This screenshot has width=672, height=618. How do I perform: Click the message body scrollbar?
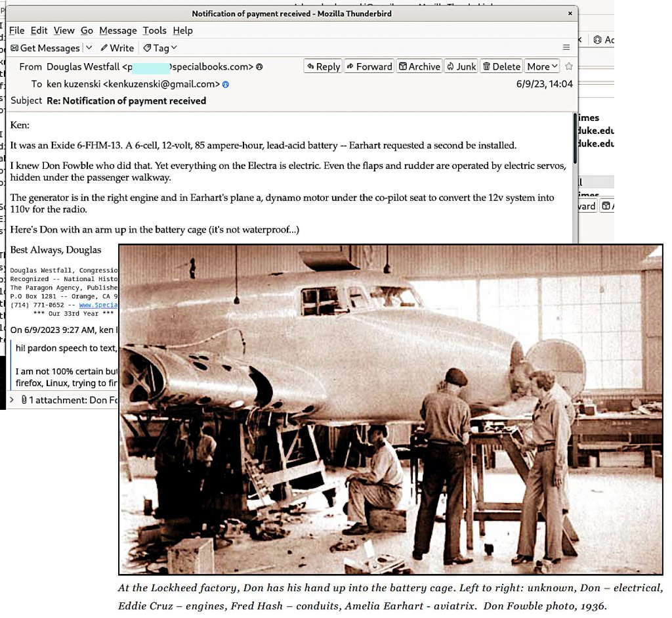tap(576, 177)
